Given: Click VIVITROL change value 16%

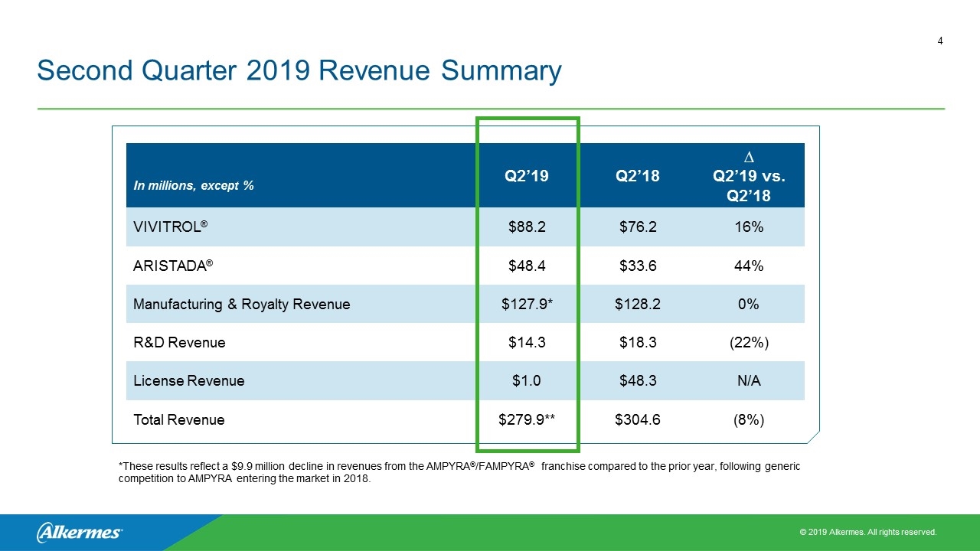Looking at the screenshot, I should [x=750, y=227].
